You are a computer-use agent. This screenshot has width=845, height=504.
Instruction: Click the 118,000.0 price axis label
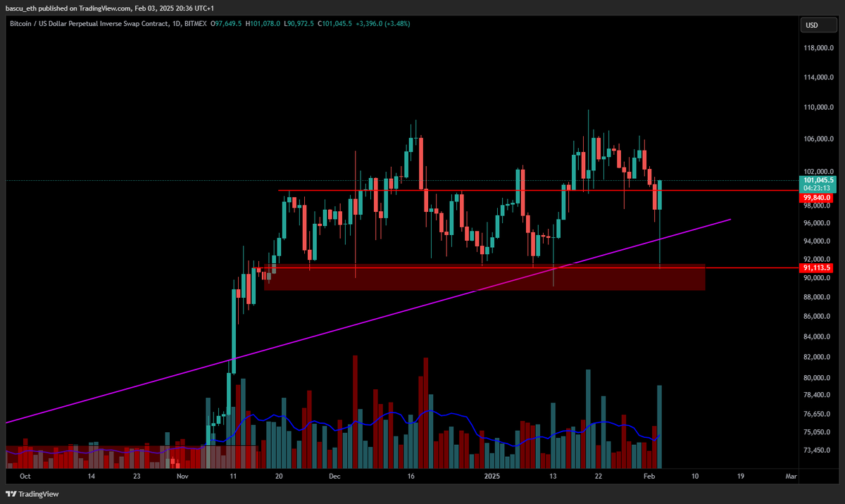coord(820,48)
